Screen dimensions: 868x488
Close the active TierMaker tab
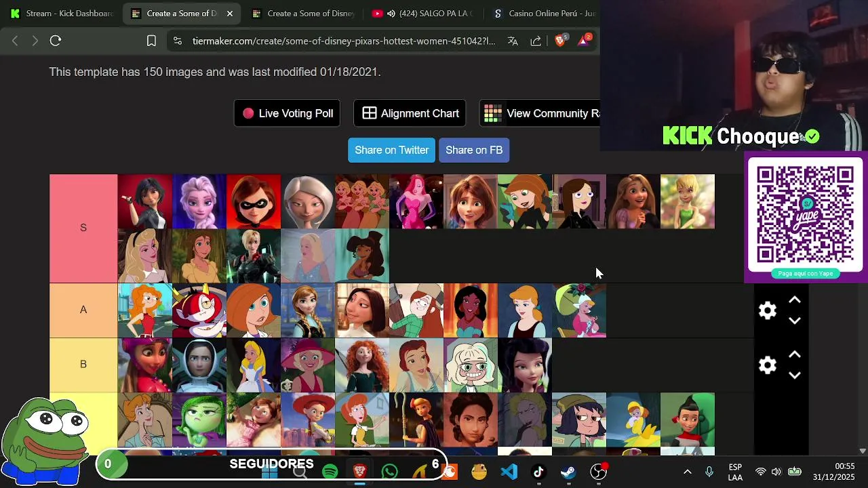229,14
